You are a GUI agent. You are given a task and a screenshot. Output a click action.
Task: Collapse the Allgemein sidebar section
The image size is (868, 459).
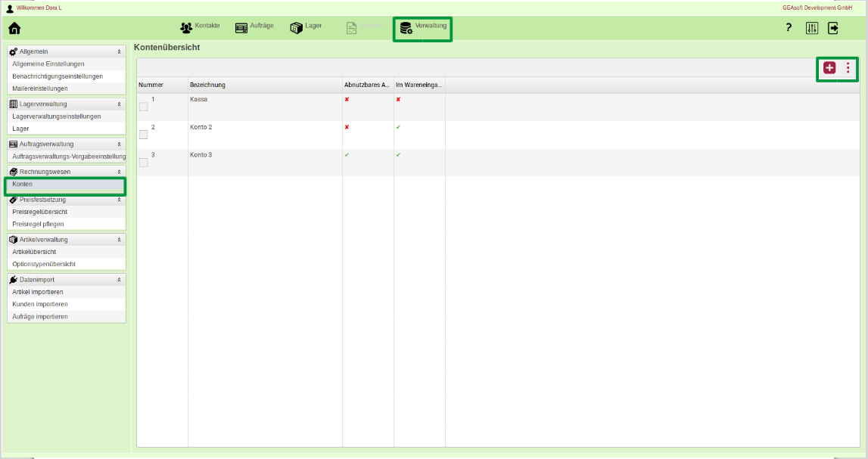[x=119, y=51]
